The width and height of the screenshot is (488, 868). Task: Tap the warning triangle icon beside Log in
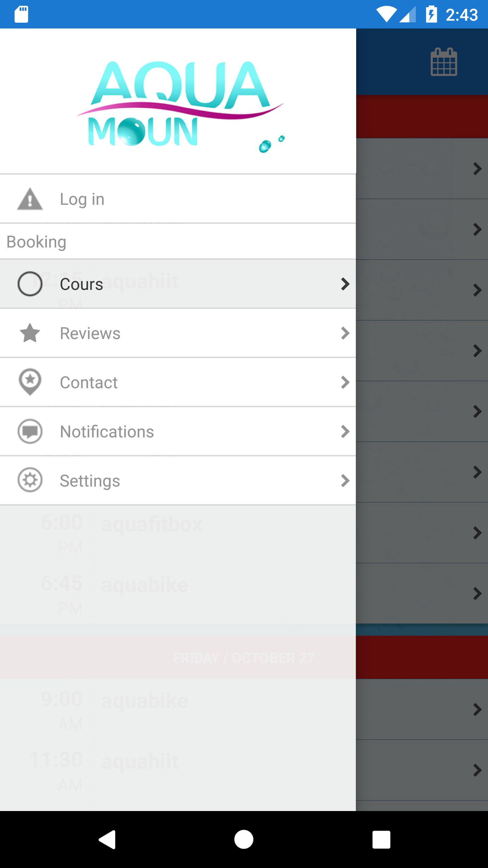click(x=30, y=199)
